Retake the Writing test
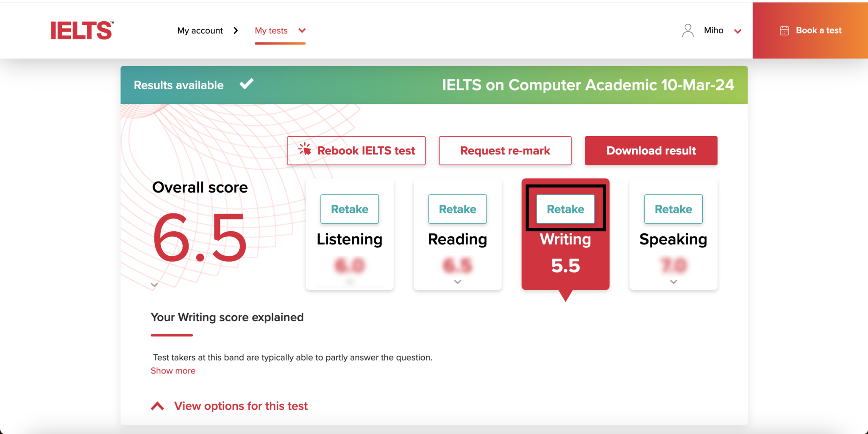 565,209
